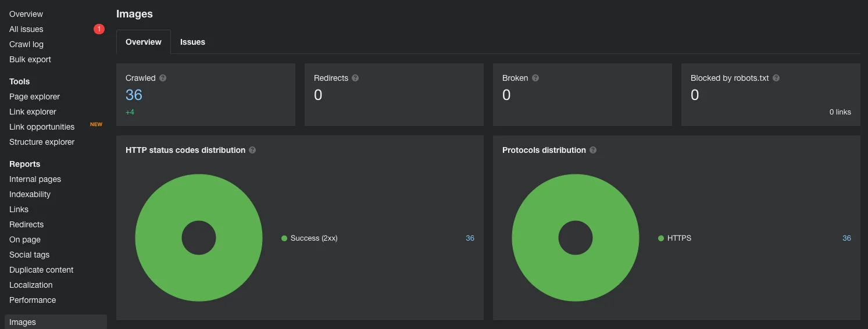Click the '0 links' text
This screenshot has height=329, width=868.
[x=840, y=112]
